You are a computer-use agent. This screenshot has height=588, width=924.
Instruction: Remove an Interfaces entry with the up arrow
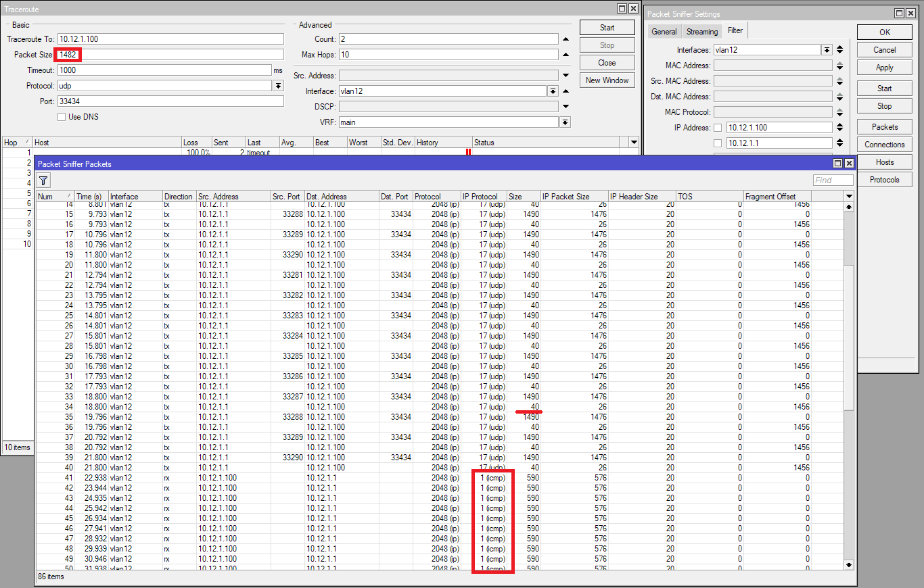pos(839,47)
